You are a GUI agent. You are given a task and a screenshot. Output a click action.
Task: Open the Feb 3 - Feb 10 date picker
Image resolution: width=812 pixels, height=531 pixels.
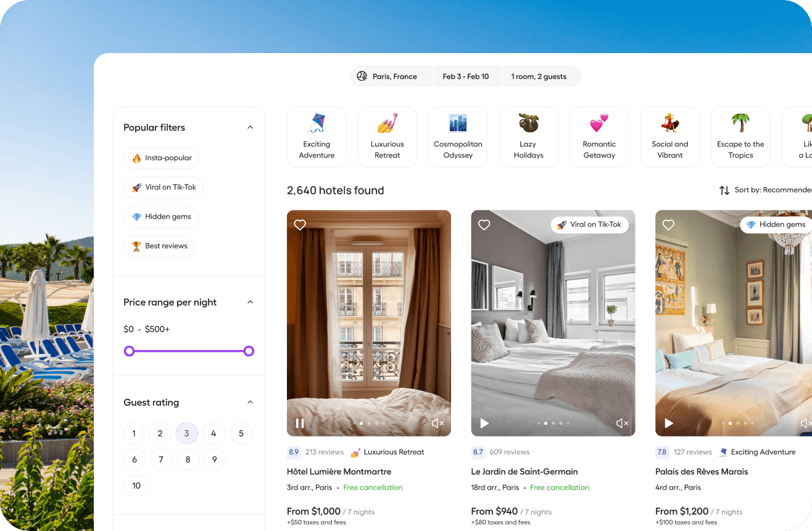point(466,77)
